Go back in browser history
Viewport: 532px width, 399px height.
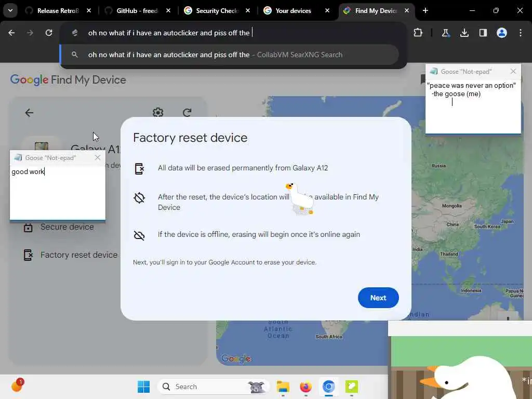[x=11, y=33]
